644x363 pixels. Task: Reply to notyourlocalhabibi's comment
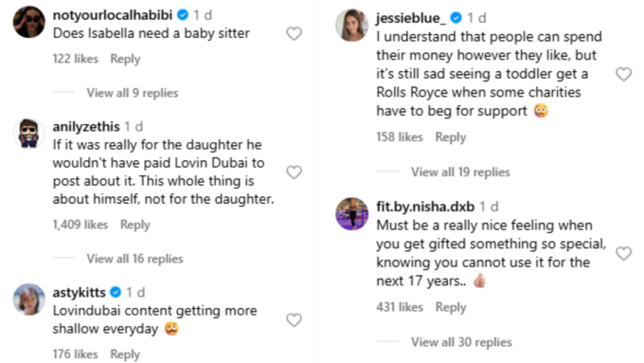pyautogui.click(x=125, y=59)
